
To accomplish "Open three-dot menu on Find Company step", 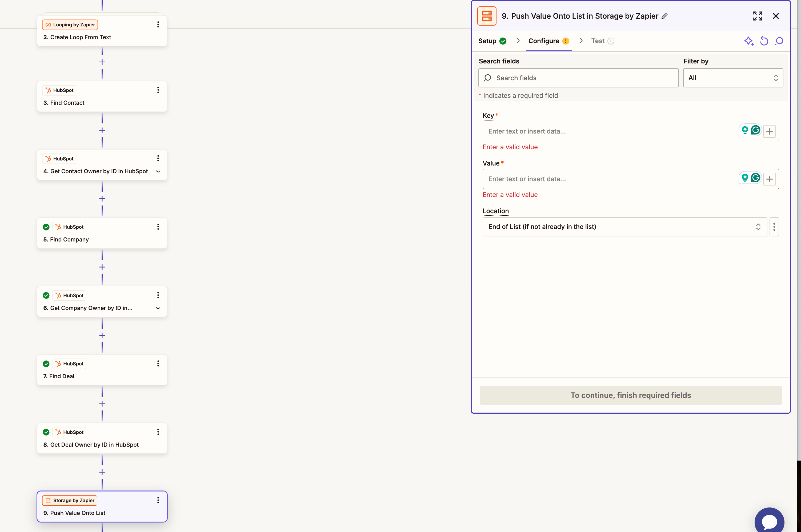I will point(158,227).
